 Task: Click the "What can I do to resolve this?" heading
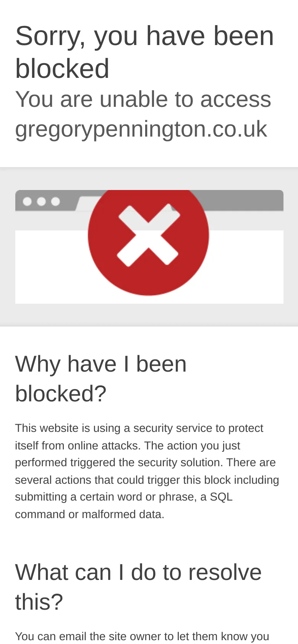click(x=138, y=587)
